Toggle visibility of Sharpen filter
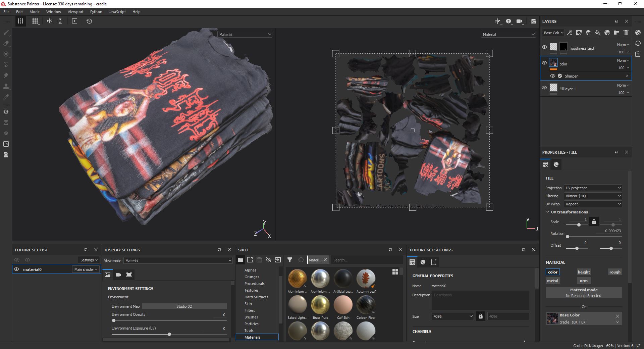644x349 pixels. pyautogui.click(x=552, y=76)
